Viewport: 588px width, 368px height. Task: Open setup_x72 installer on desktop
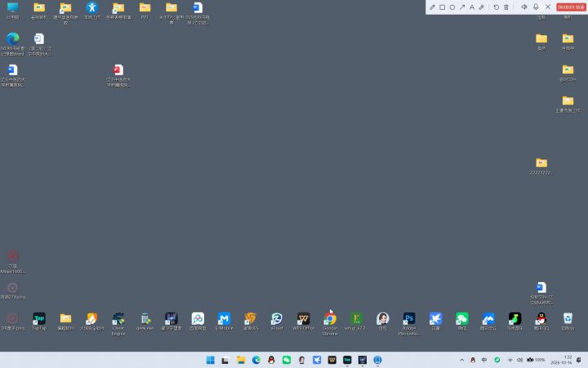356,321
